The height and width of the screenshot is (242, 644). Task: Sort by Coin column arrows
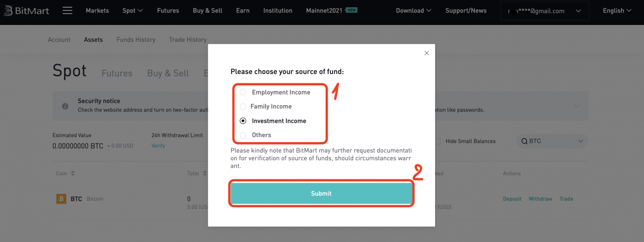tap(73, 174)
